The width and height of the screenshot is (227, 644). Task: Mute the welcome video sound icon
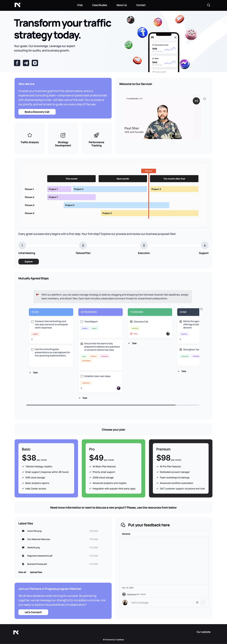pos(196,101)
